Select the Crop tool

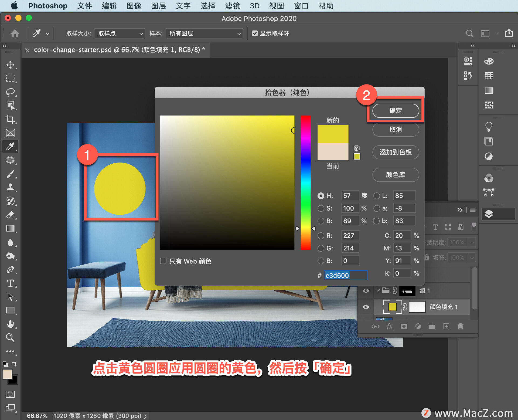[x=10, y=119]
